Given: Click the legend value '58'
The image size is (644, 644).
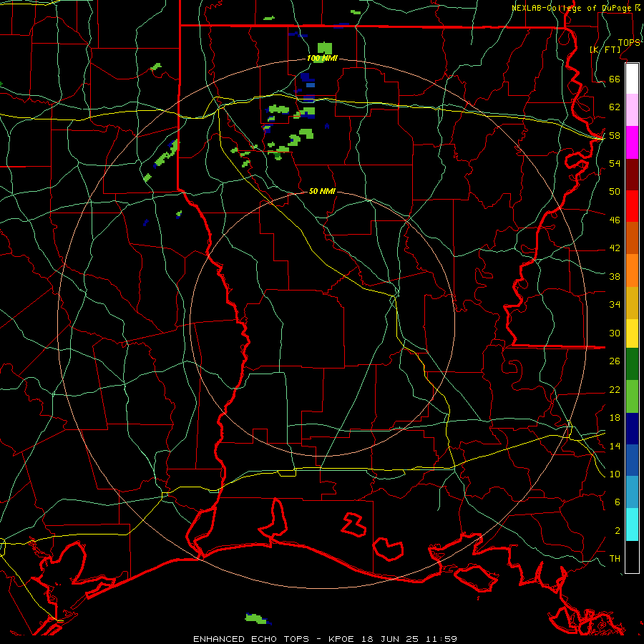Looking at the screenshot, I should click(x=615, y=135).
